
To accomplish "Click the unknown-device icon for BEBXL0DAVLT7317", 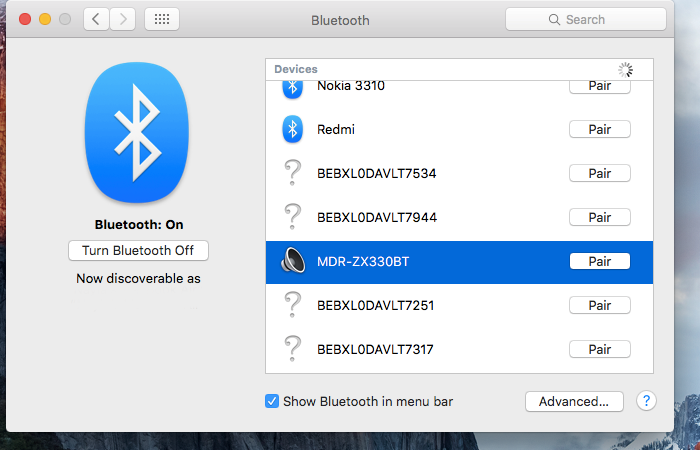I will point(292,349).
